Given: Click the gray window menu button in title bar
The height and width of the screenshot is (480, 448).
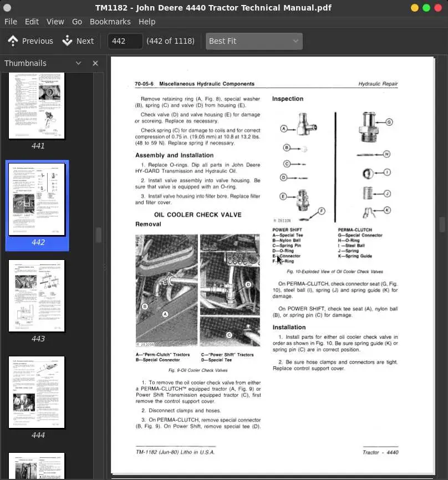Looking at the screenshot, I should pyautogui.click(x=7, y=8).
